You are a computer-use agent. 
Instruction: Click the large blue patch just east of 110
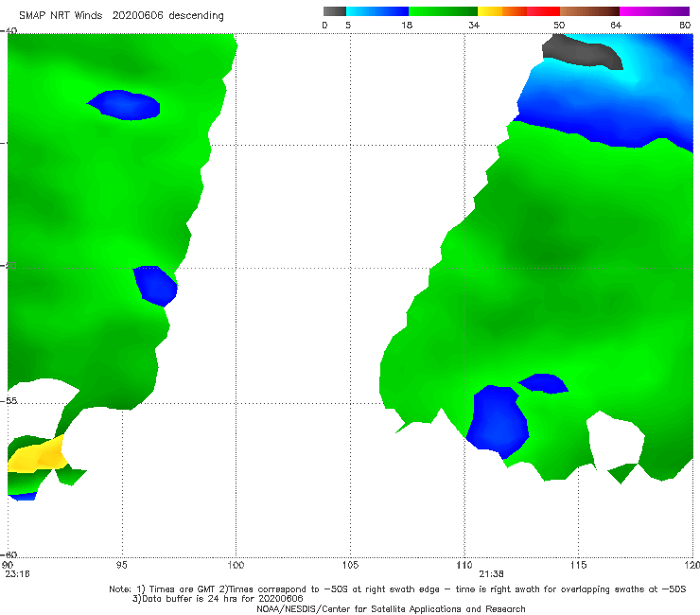(x=498, y=421)
